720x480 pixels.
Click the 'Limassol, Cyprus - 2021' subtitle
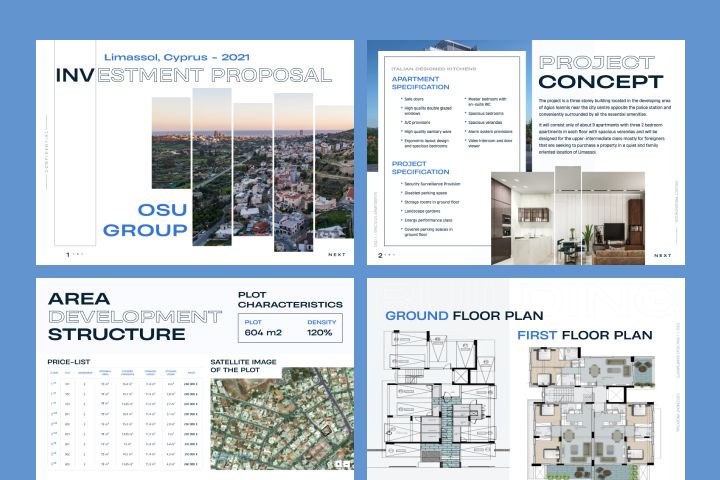tap(177, 57)
